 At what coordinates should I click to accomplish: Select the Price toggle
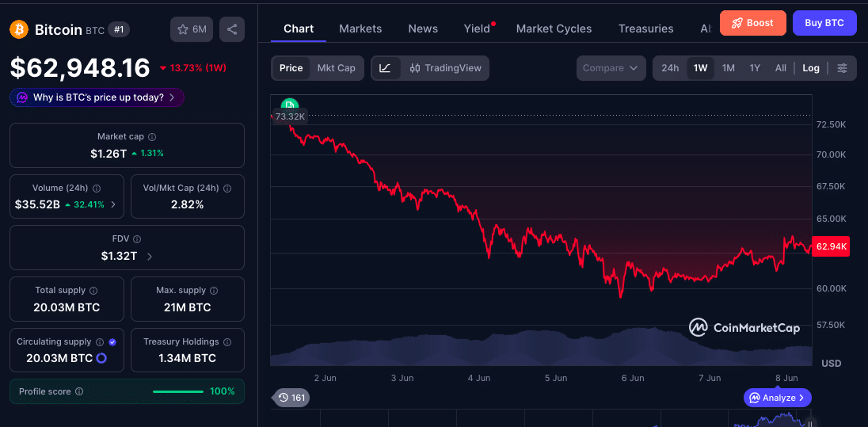291,68
